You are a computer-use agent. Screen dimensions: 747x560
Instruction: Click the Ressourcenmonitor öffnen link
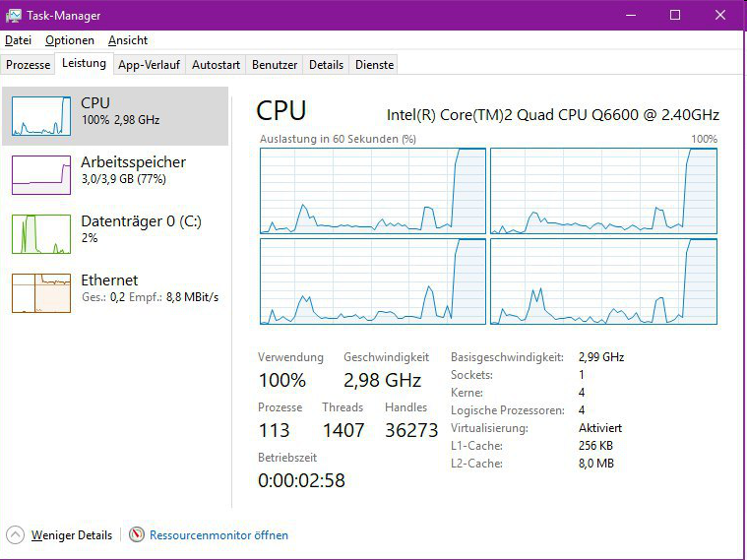point(218,535)
